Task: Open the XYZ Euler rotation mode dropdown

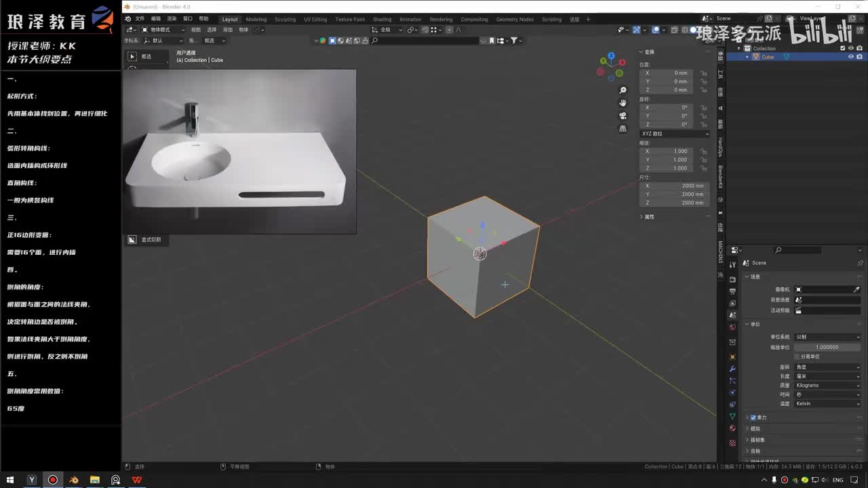Action: click(675, 134)
